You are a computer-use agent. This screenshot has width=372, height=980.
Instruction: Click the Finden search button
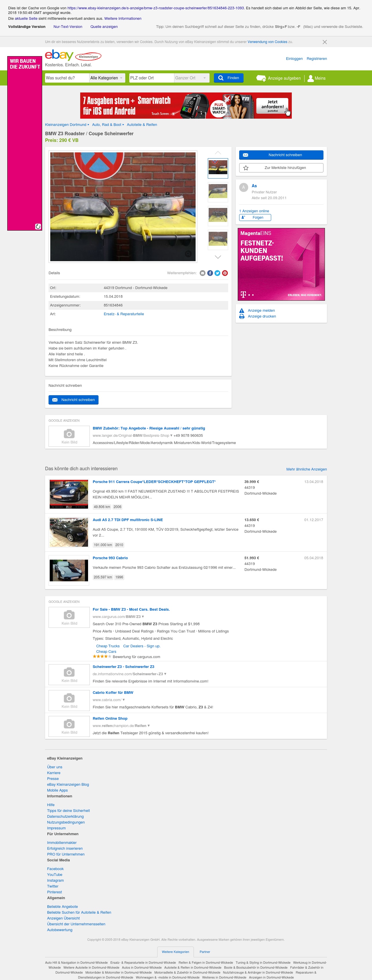(x=229, y=78)
